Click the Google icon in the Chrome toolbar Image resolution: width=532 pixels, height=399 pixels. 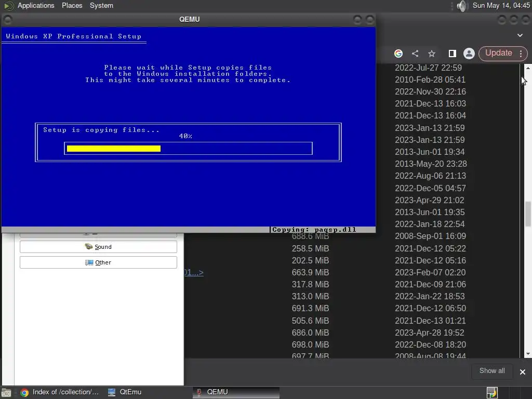point(398,54)
